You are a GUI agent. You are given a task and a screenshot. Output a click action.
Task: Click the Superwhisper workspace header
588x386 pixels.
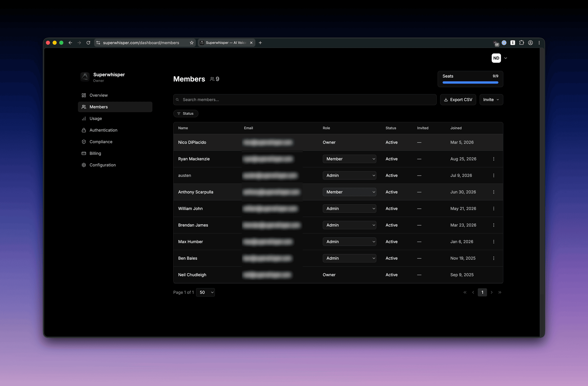103,77
